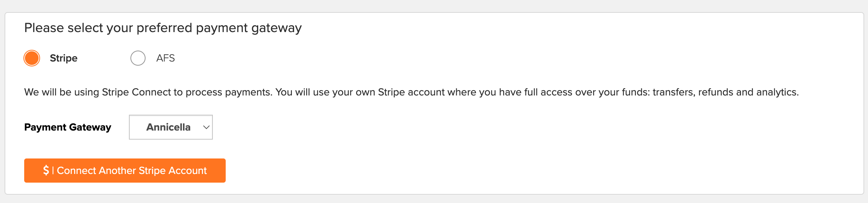
Task: Click the vertical divider on the orange button
Action: (x=53, y=171)
